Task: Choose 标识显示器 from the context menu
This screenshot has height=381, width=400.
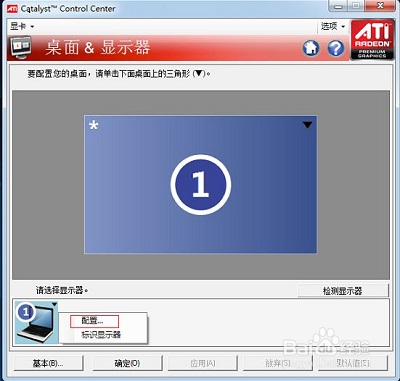Action: [x=101, y=335]
